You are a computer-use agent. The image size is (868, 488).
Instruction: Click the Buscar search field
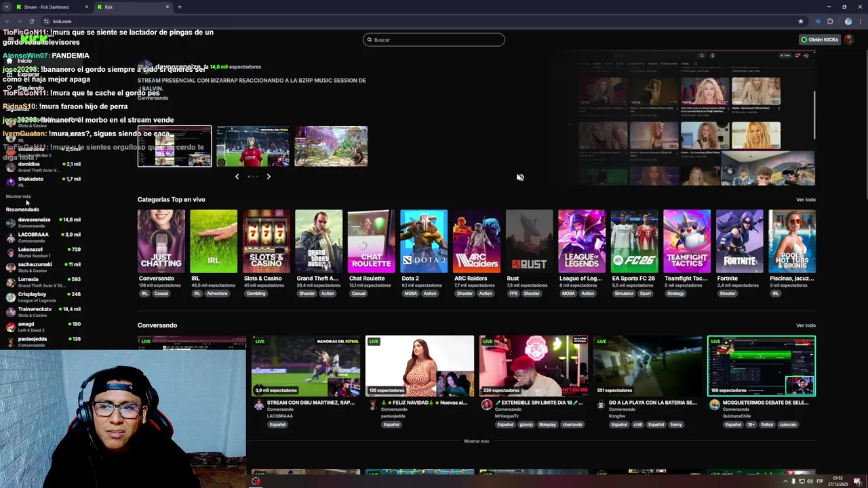click(x=434, y=40)
